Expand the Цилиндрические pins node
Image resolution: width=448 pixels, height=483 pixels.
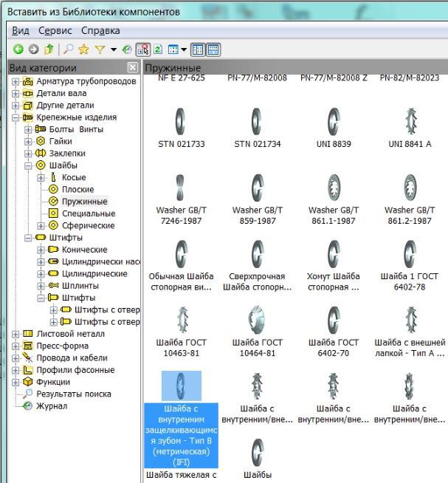click(x=41, y=274)
